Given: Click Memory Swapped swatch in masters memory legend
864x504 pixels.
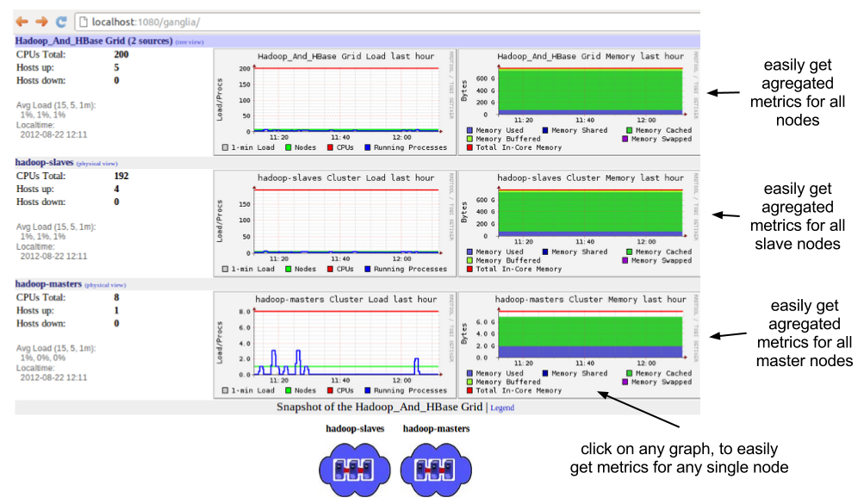Looking at the screenshot, I should [x=625, y=382].
